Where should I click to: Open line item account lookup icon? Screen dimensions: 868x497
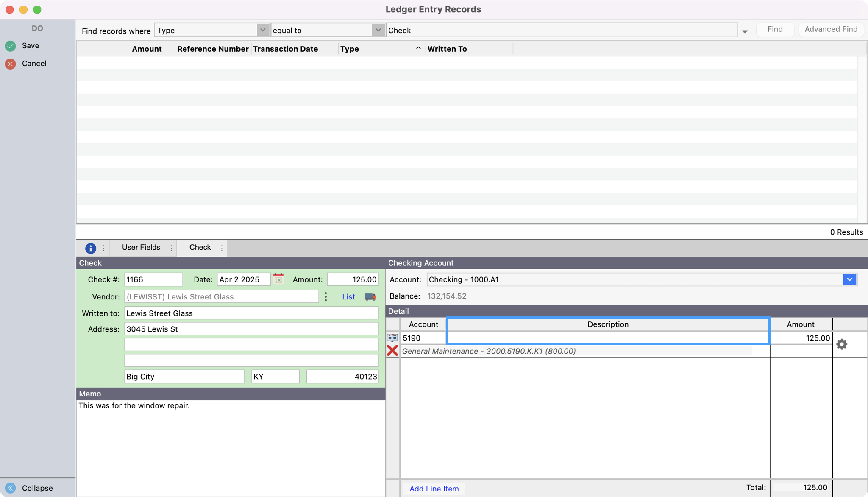pos(392,338)
